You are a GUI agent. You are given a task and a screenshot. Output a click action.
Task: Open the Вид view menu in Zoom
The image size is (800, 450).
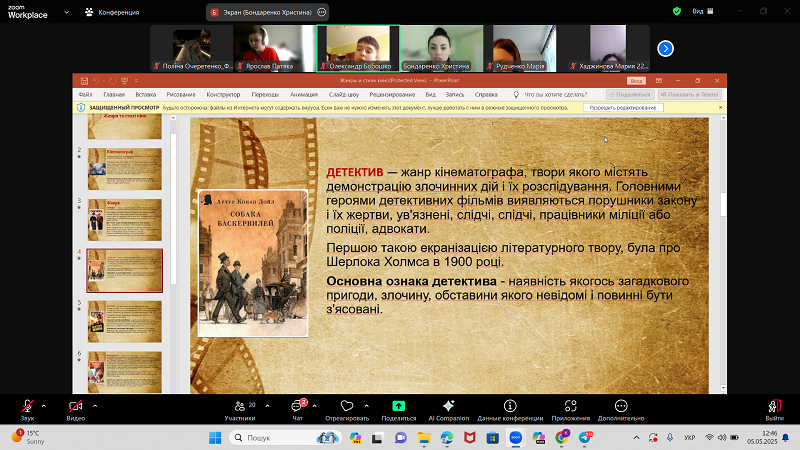[703, 11]
